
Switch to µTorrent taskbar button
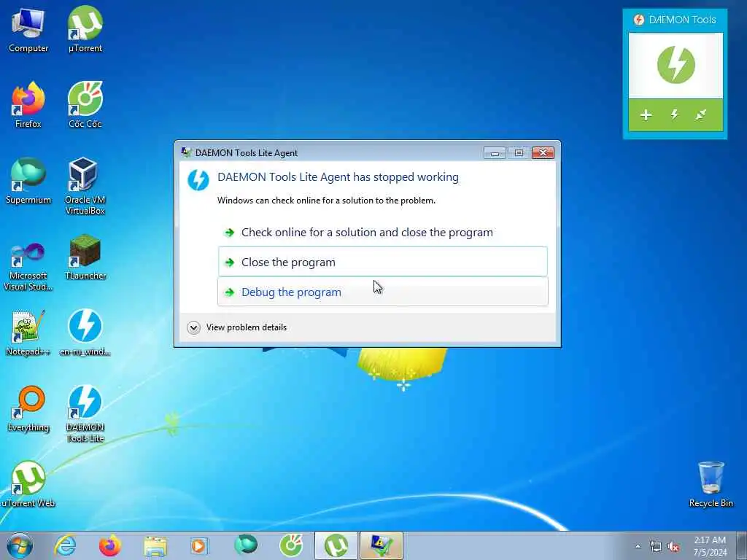336,545
